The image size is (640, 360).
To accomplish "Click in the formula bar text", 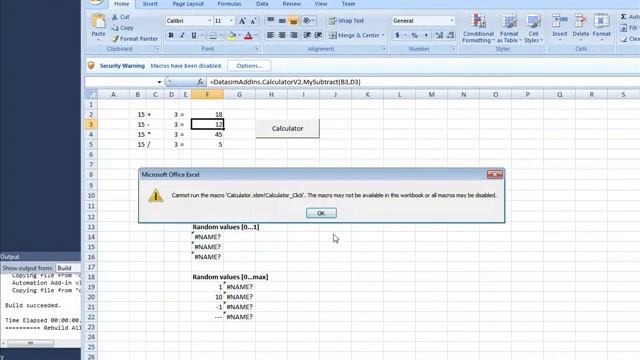I will 285,82.
